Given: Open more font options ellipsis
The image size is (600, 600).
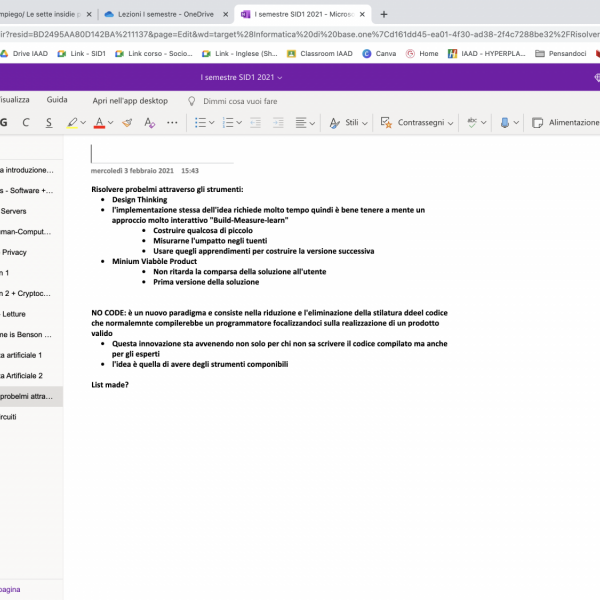Looking at the screenshot, I should click(172, 122).
